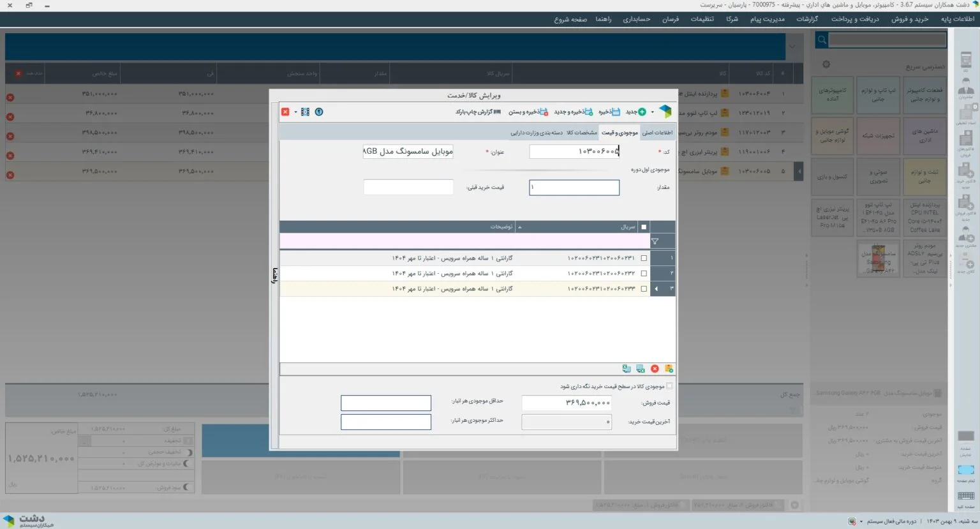This screenshot has width=980, height=529.
Task: Select the کامپیوترهای آماده category tile
Action: pyautogui.click(x=833, y=95)
